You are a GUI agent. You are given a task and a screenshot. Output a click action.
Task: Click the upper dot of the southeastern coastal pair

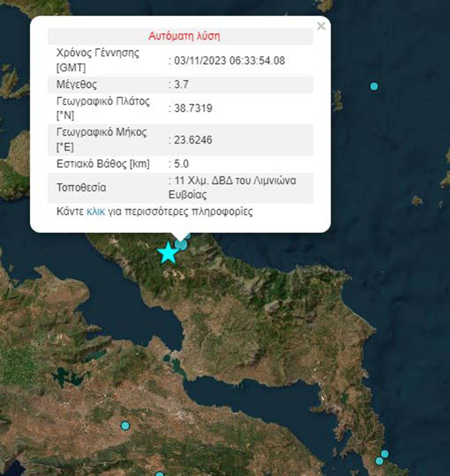pos(385,454)
